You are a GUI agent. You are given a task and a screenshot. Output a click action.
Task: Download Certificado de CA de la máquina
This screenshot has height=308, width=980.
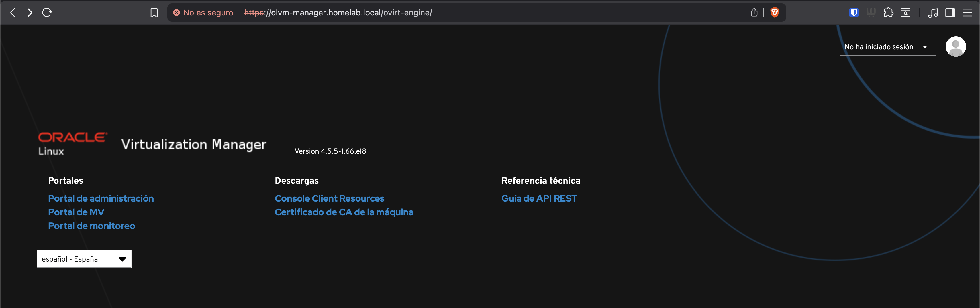344,212
